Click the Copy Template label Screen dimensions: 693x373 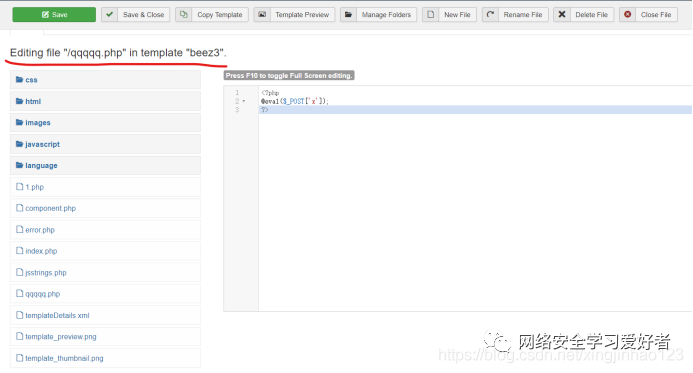coord(220,15)
